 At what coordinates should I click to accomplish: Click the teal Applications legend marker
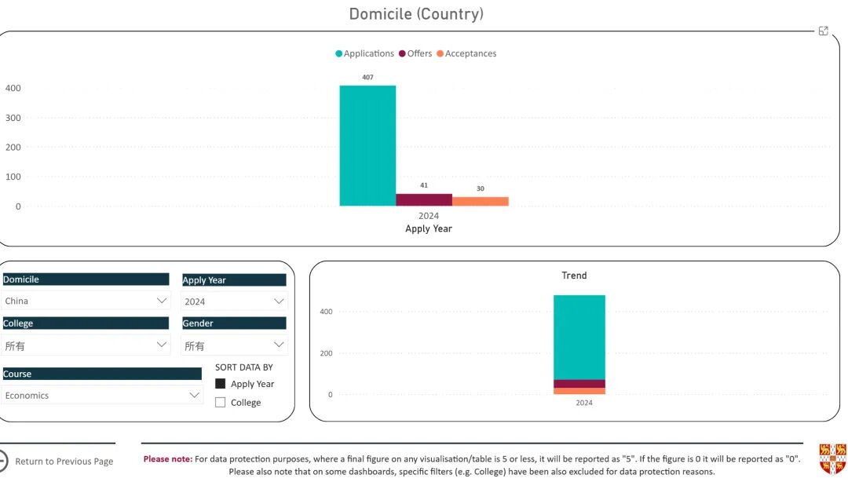coord(339,54)
